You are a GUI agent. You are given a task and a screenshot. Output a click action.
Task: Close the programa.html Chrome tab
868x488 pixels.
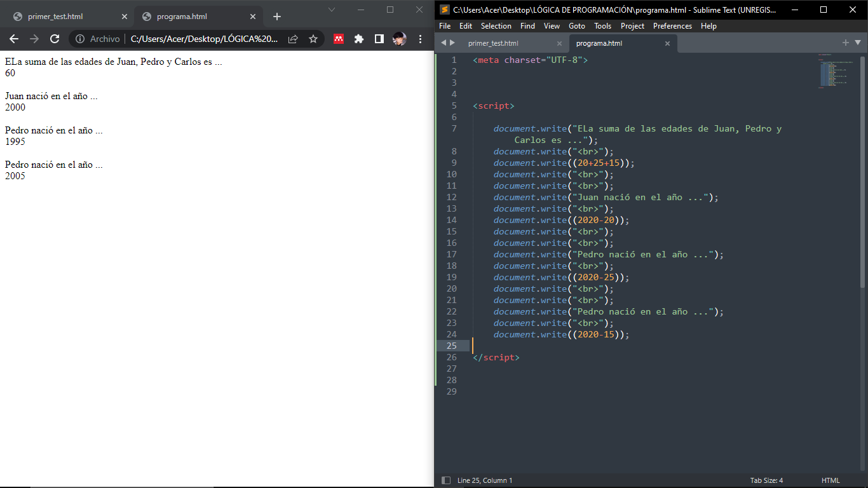pos(253,17)
